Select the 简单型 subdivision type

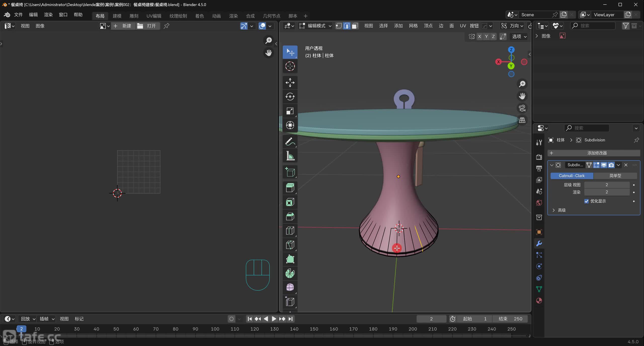(615, 176)
